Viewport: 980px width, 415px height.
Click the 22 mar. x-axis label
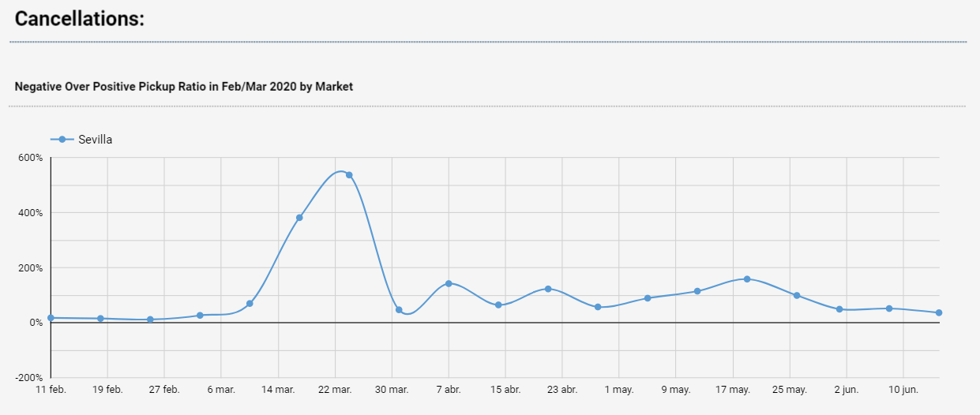coord(335,390)
